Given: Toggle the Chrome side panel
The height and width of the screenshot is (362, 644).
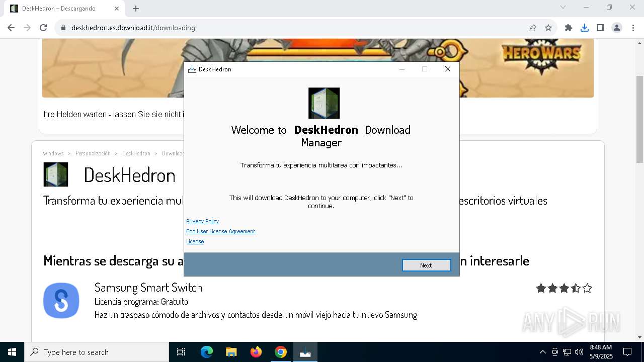Looking at the screenshot, I should click(x=601, y=28).
